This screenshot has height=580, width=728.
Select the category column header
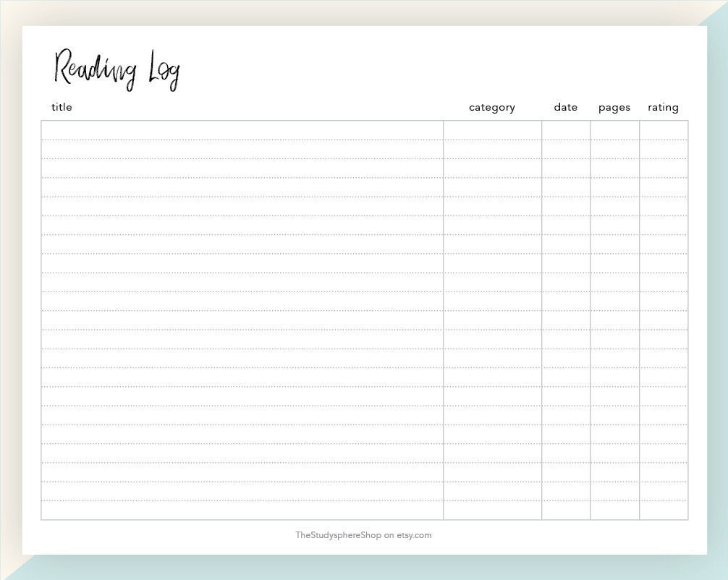(x=492, y=107)
